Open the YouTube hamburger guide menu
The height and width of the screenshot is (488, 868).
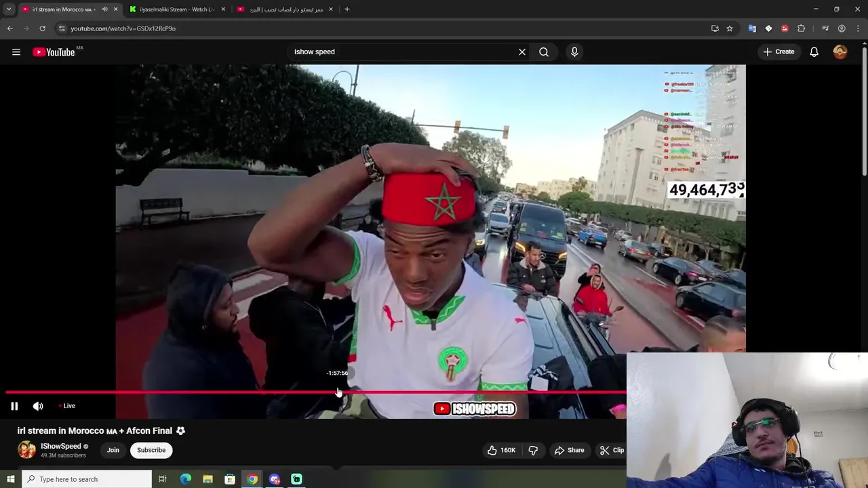click(x=16, y=52)
